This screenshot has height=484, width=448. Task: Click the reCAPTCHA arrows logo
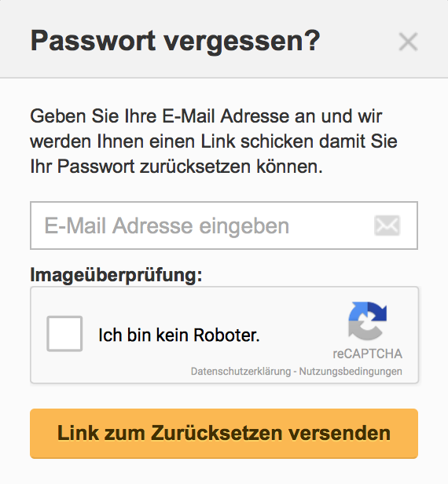(367, 321)
